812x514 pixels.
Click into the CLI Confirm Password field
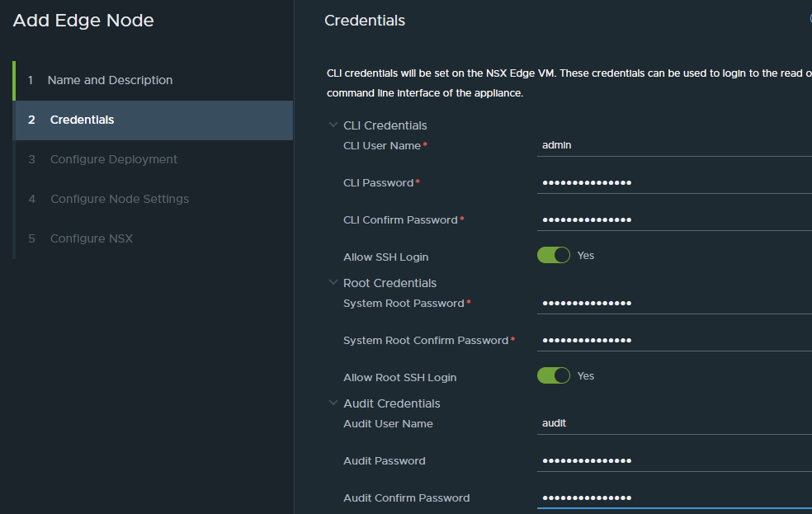click(673, 219)
